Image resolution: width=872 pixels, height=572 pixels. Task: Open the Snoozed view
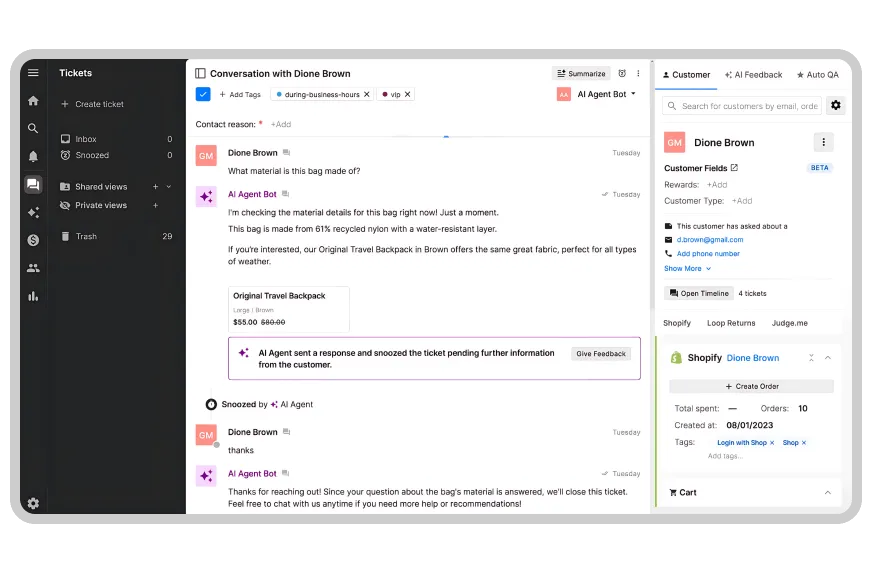point(116,155)
